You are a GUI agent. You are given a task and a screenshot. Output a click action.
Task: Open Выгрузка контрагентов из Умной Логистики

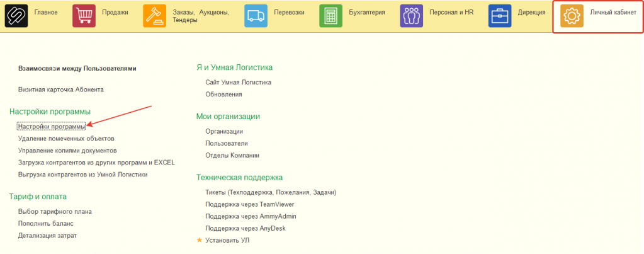tap(82, 174)
